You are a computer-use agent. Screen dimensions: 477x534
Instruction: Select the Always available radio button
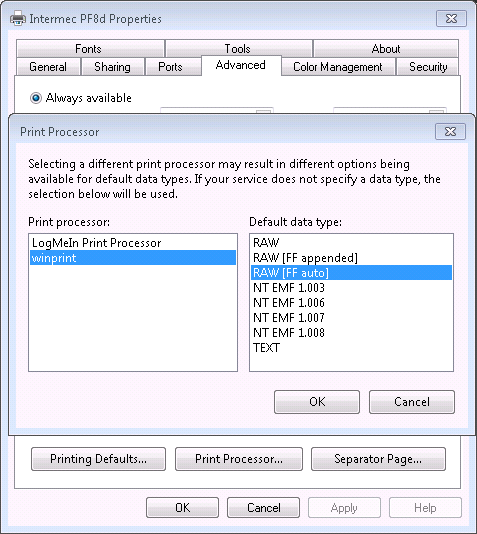(x=36, y=98)
